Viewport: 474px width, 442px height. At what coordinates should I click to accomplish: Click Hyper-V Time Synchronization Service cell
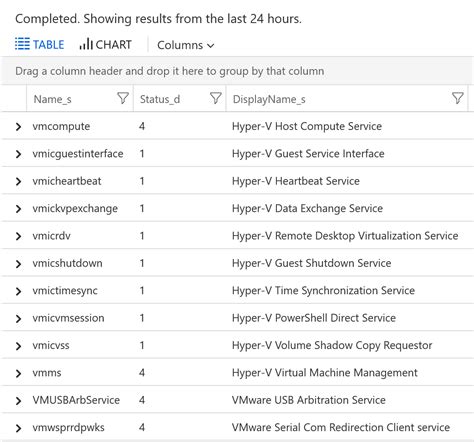click(323, 291)
